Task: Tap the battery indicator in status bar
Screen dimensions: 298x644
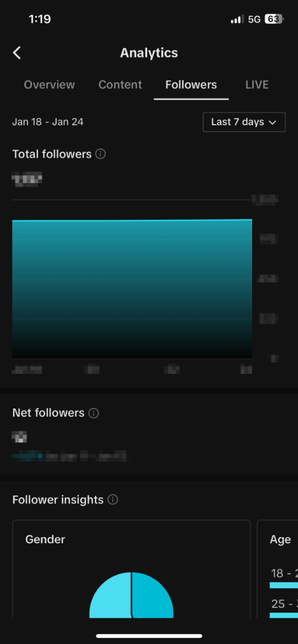Action: click(x=274, y=19)
